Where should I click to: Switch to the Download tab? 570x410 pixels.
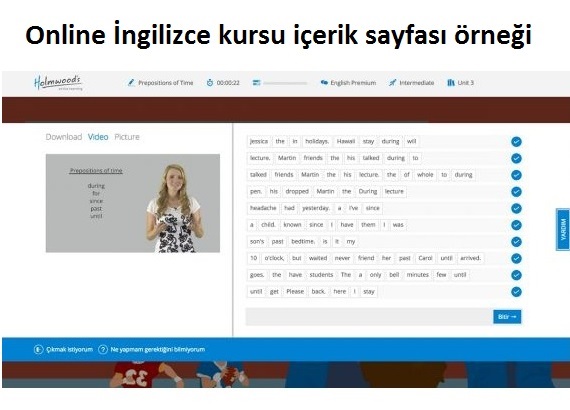[64, 137]
